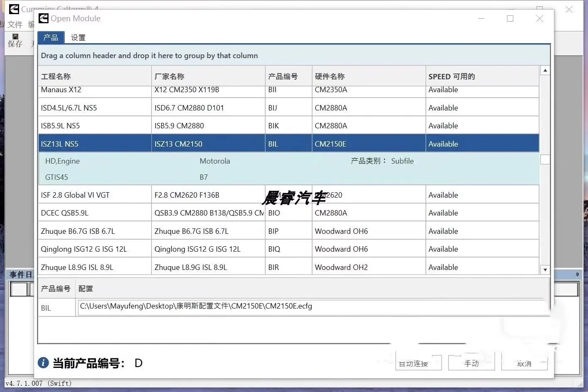
Task: Click the info icon beside 当前产品编号
Action: [43, 363]
